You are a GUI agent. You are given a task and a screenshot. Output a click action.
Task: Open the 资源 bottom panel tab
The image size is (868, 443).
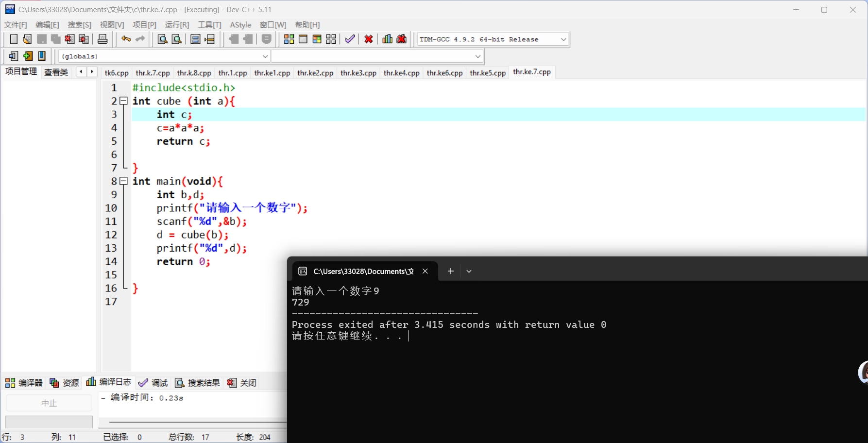pos(65,383)
